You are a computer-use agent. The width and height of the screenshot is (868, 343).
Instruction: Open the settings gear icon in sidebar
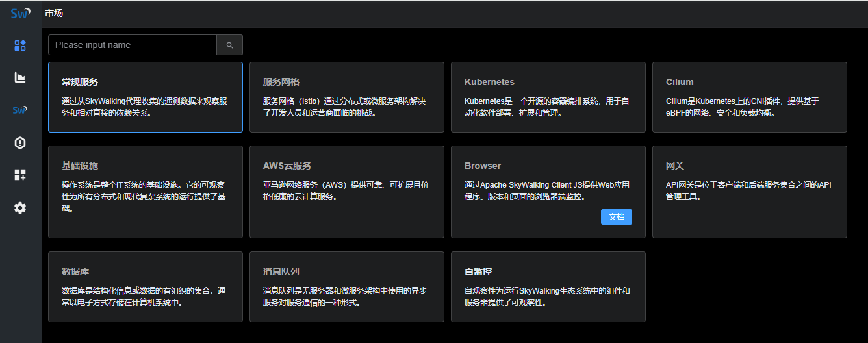(x=20, y=208)
